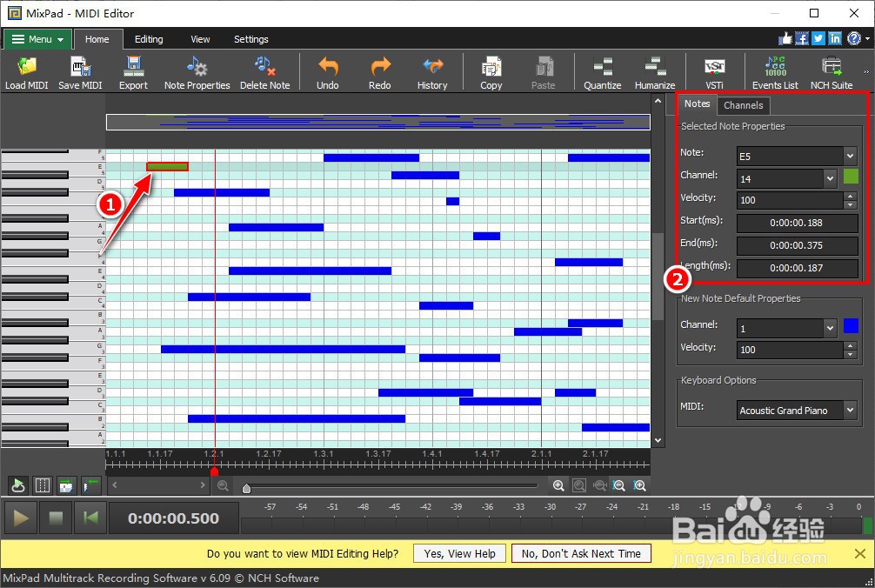Click the greyed-out magnifier icon in the zoom group
The image size is (875, 588).
579,486
